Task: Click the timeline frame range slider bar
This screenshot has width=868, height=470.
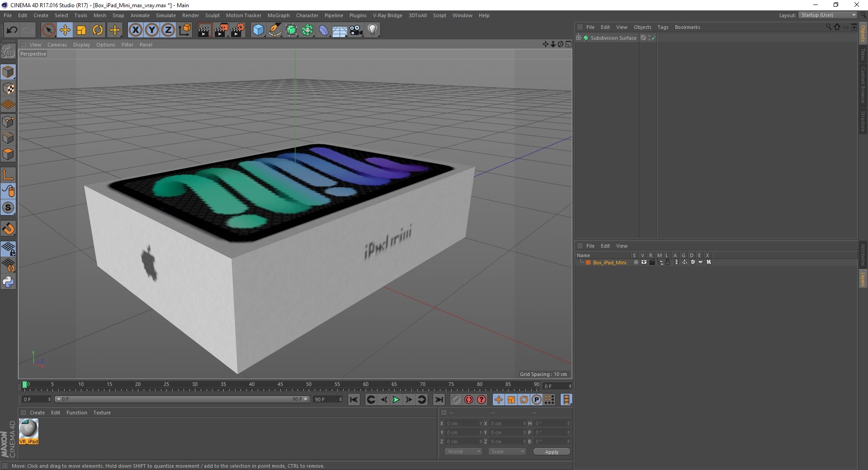Action: pos(182,399)
